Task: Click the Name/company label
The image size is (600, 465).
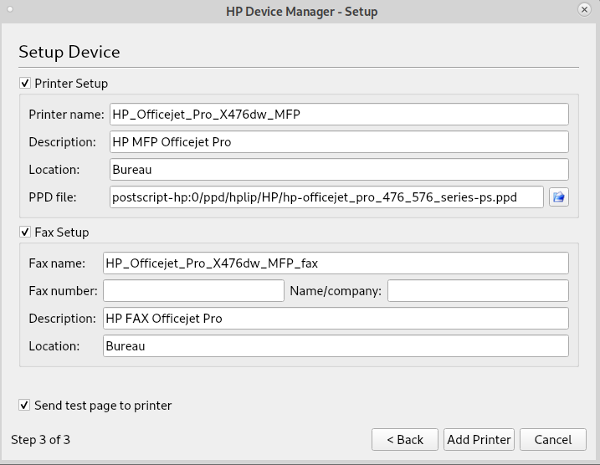Action: pyautogui.click(x=336, y=291)
